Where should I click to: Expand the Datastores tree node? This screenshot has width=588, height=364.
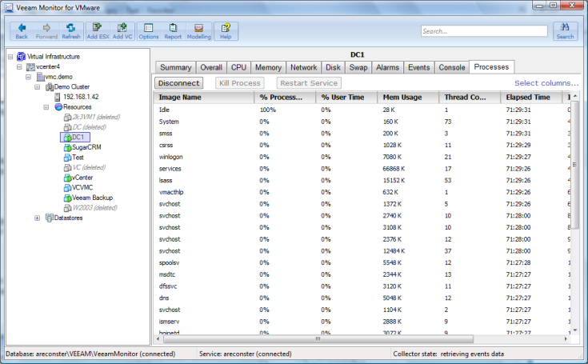click(x=37, y=218)
